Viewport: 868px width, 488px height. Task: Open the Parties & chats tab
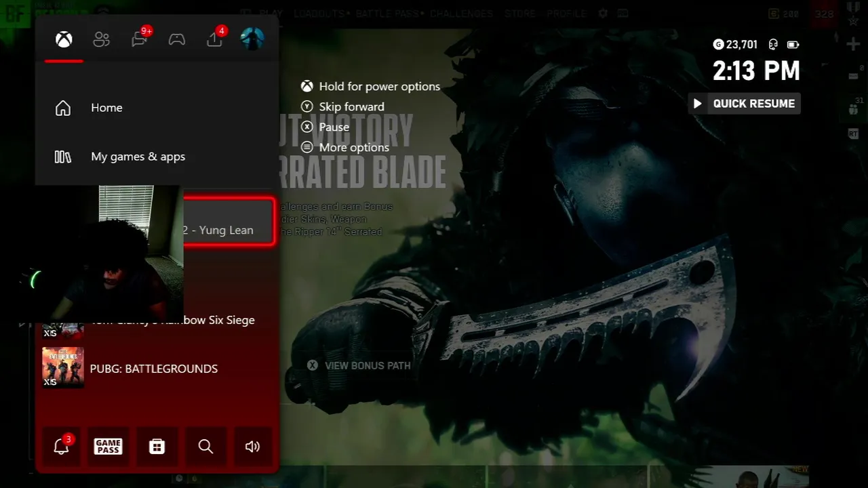(140, 39)
